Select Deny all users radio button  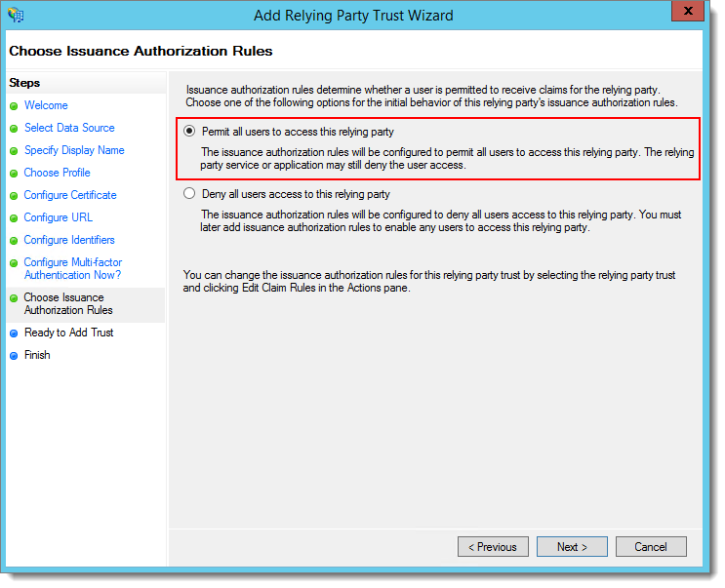coord(189,194)
